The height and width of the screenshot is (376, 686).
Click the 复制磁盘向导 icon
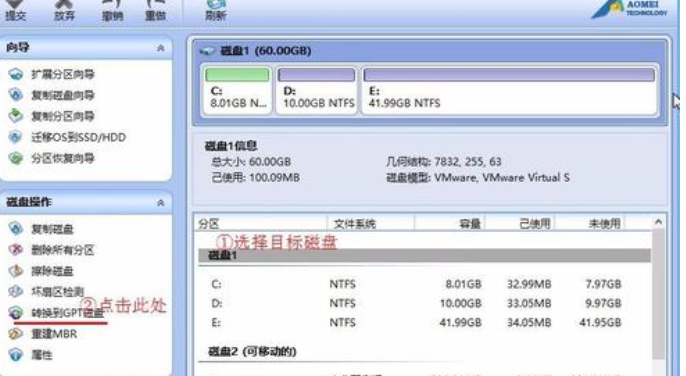(x=16, y=95)
